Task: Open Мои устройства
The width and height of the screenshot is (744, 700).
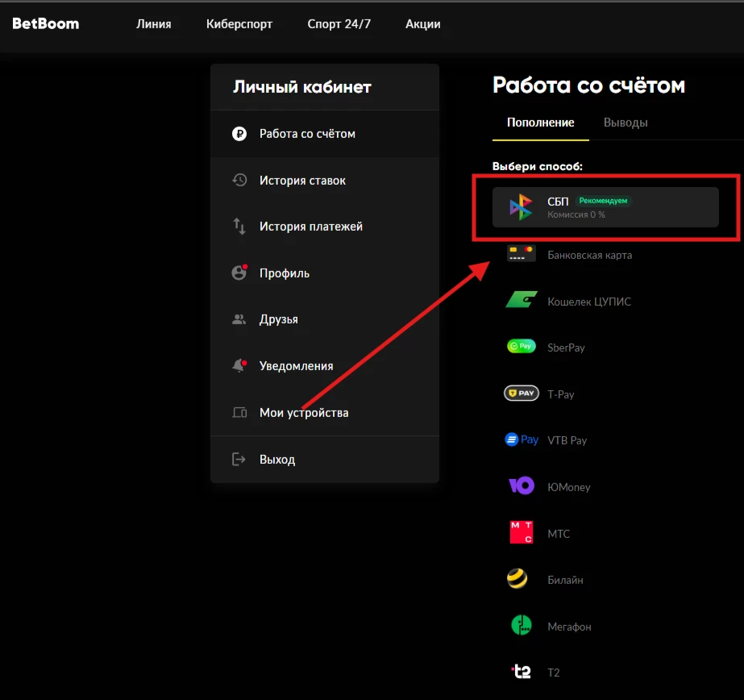Action: coord(325,412)
